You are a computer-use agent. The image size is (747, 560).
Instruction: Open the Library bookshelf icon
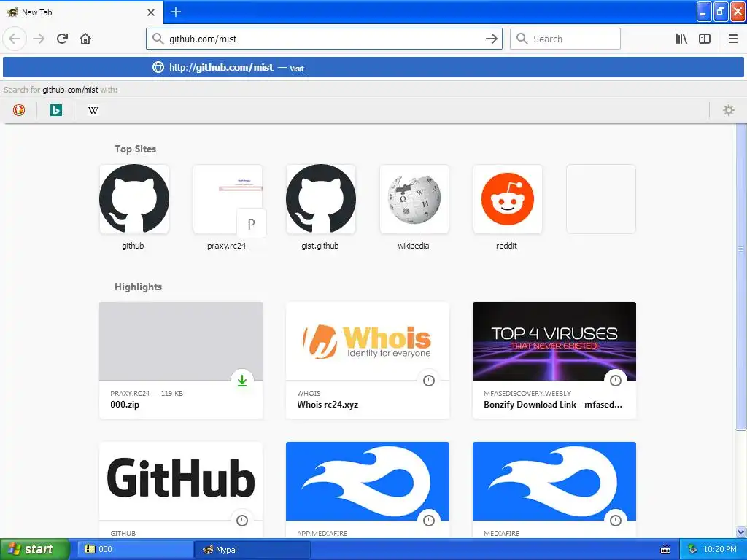coord(681,39)
